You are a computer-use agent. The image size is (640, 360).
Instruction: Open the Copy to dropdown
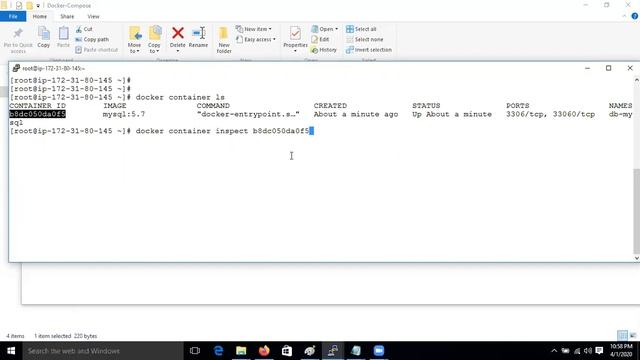point(154,40)
